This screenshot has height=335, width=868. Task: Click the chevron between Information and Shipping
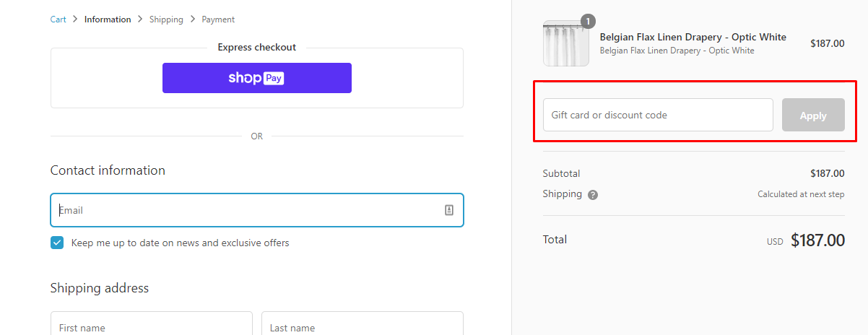140,19
